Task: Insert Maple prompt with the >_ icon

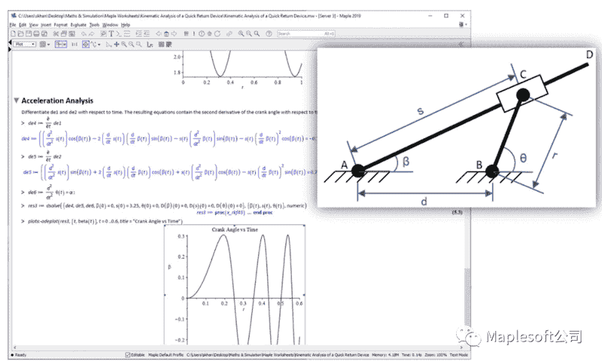Action: pyautogui.click(x=119, y=34)
